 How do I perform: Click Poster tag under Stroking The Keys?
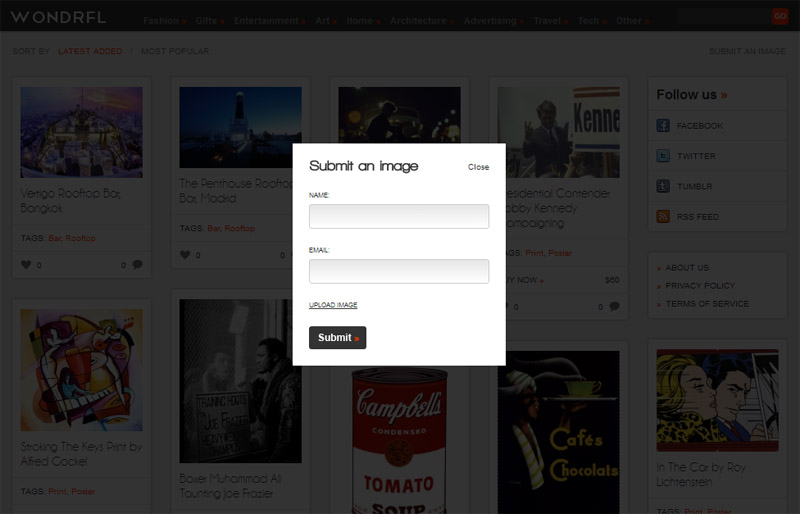[83, 491]
